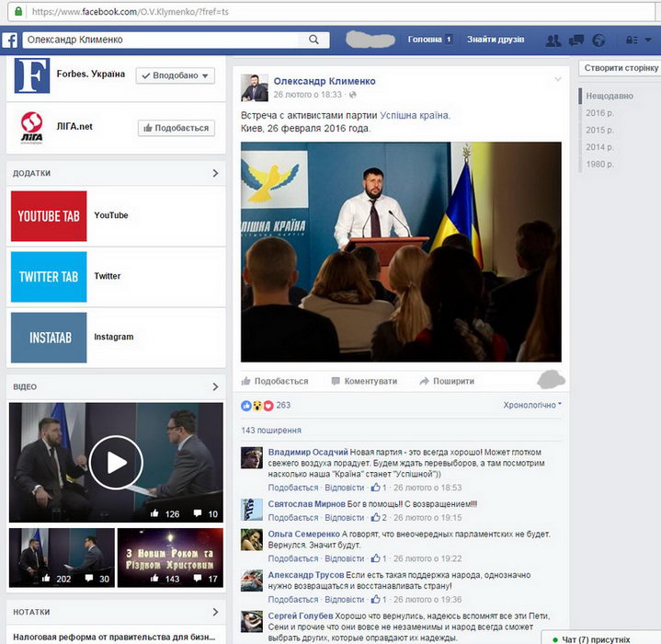Click the Створити сторінку button
The width and height of the screenshot is (661, 644).
click(621, 68)
